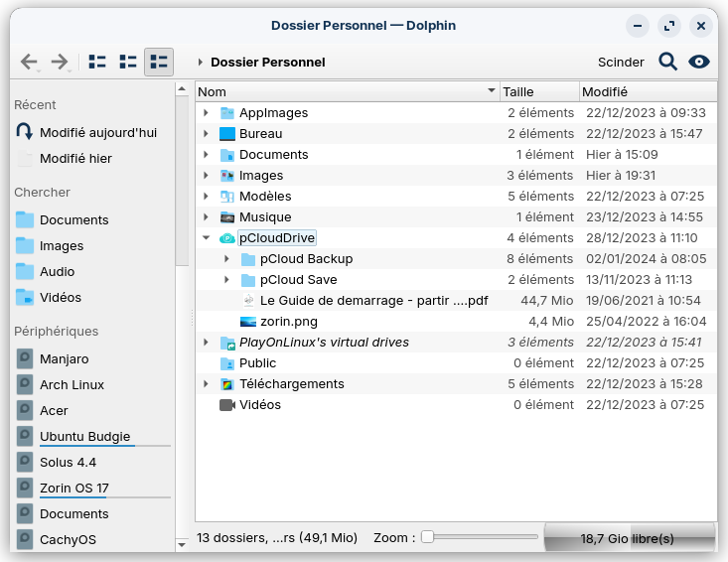Click the Dossier Personnel breadcrumb path

click(x=267, y=62)
